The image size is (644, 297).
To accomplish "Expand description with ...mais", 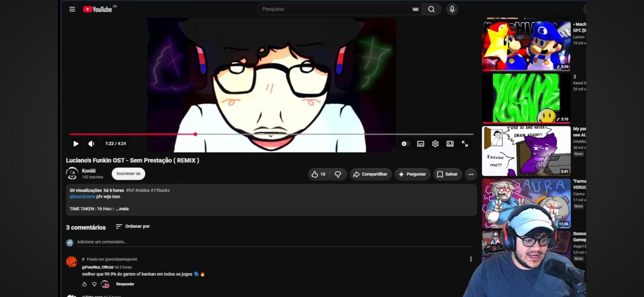I will pyautogui.click(x=122, y=209).
